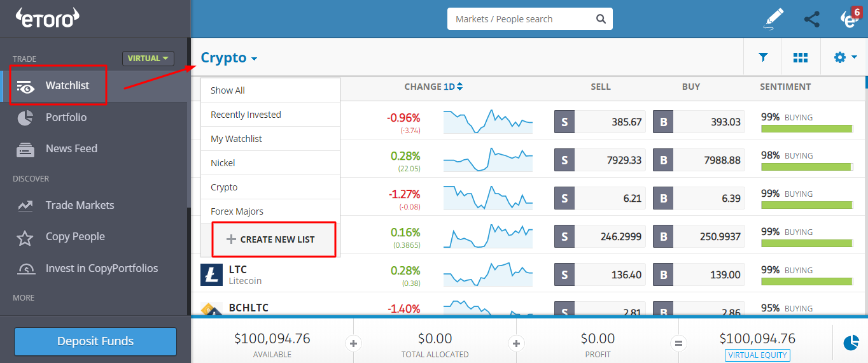This screenshot has width=868, height=363.
Task: Open Portfolio pie chart icon in sidebar
Action: [25, 118]
